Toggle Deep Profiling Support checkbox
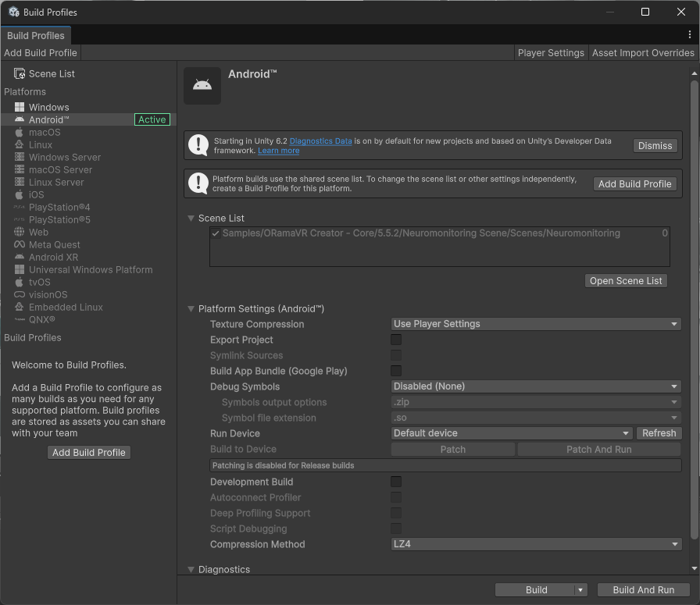The image size is (700, 605). click(396, 513)
